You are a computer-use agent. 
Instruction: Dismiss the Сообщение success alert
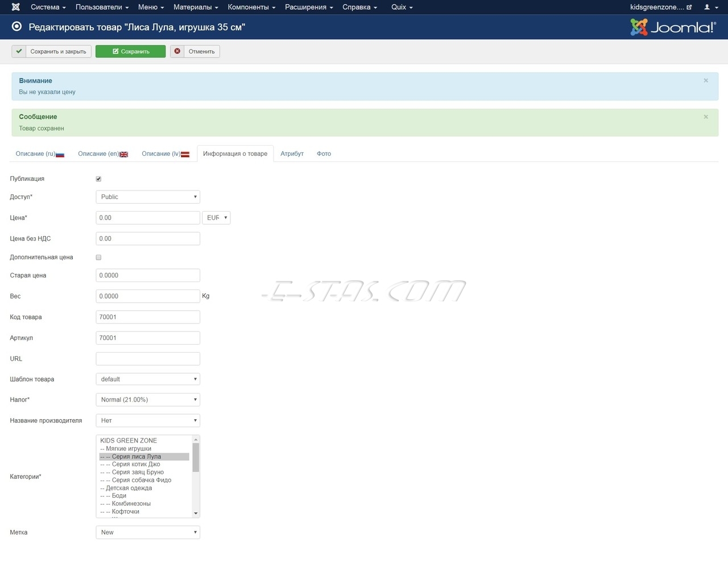[706, 117]
